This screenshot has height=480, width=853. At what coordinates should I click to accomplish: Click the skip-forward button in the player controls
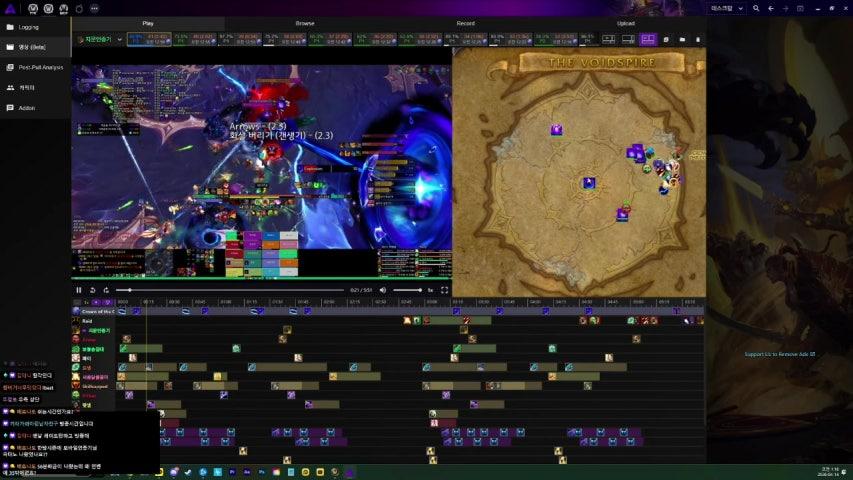106,290
